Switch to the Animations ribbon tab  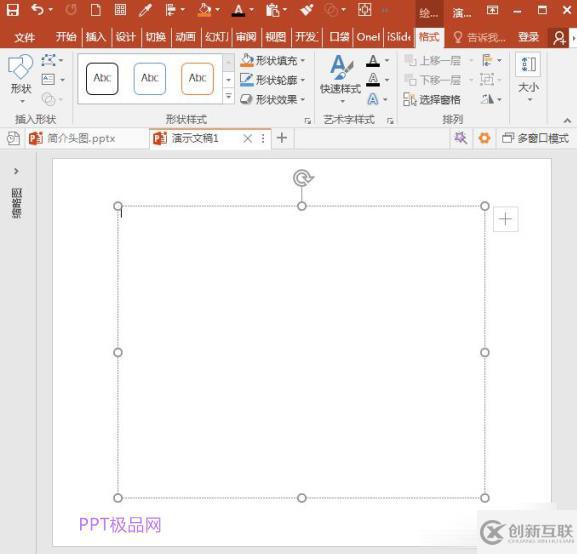coord(185,37)
